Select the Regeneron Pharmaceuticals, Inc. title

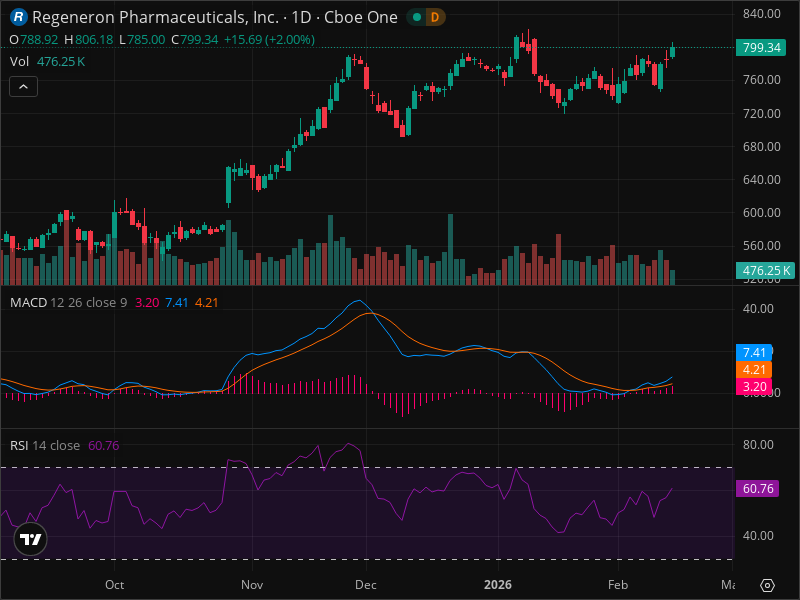point(156,17)
